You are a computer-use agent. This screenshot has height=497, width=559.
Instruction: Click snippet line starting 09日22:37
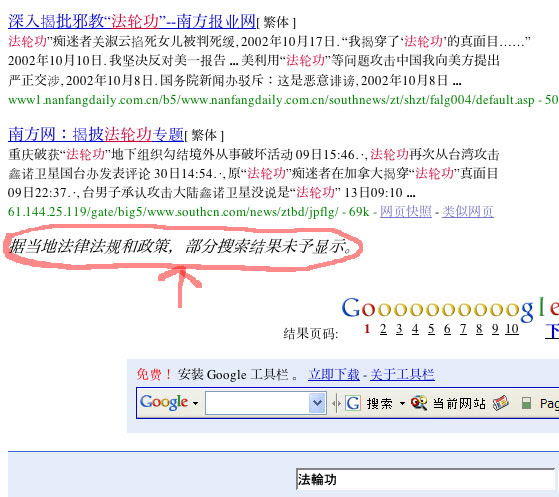point(212,193)
